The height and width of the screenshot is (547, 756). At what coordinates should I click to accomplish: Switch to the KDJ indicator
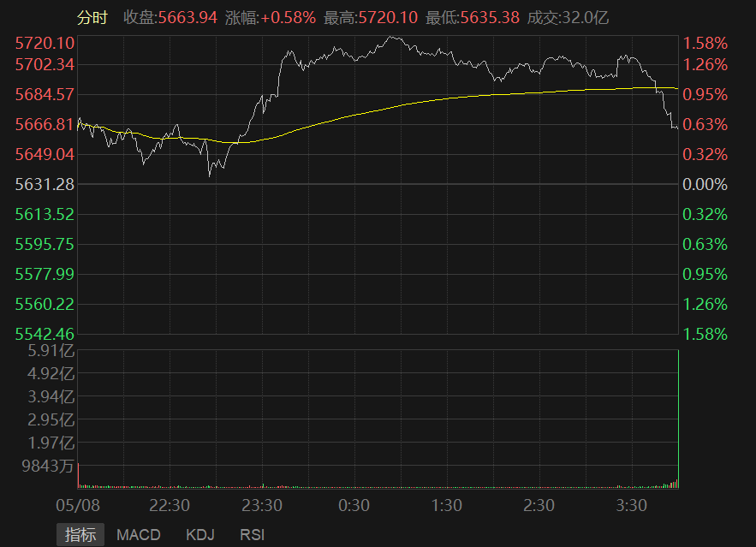[199, 535]
